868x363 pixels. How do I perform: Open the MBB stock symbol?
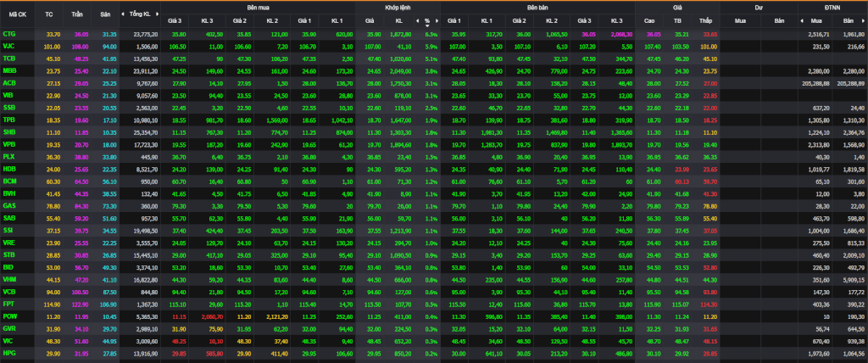point(9,70)
